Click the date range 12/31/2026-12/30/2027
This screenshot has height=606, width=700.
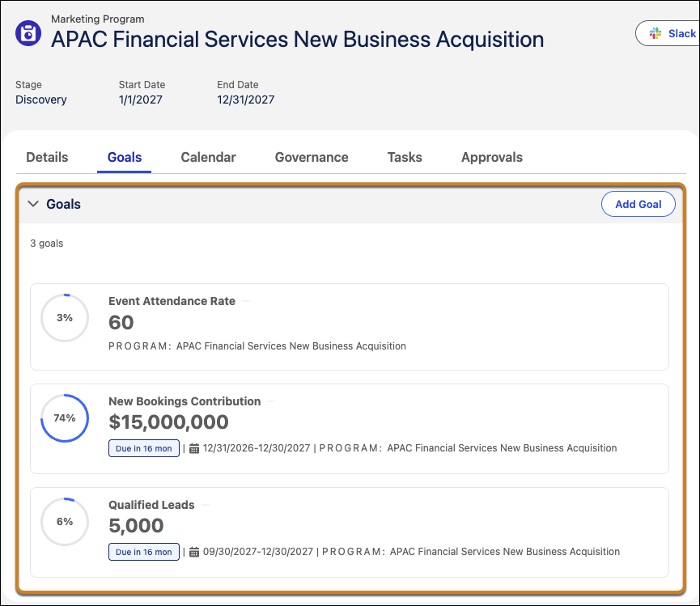[257, 448]
